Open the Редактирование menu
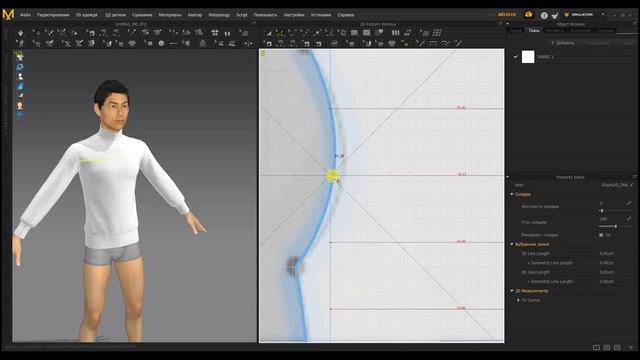Image resolution: width=640 pixels, height=360 pixels. [x=53, y=15]
